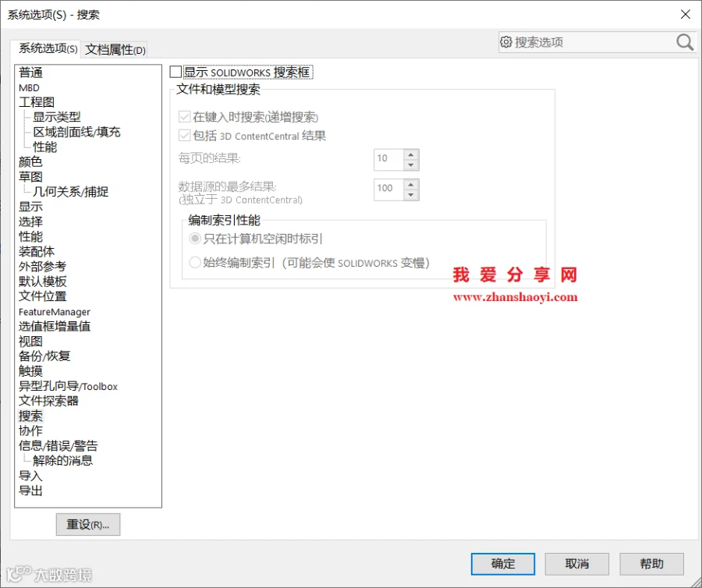Image resolution: width=702 pixels, height=588 pixels.
Task: Click the 确定 button
Action: pyautogui.click(x=503, y=564)
